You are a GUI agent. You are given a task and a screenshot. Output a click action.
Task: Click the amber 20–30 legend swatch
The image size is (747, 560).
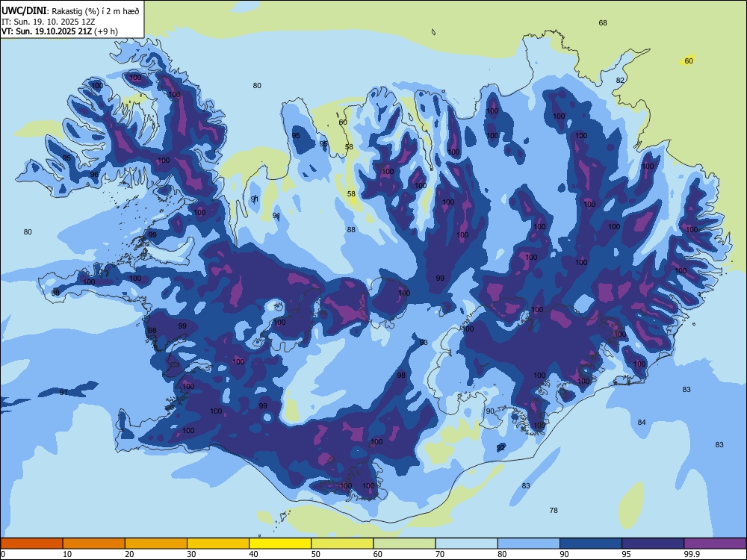[x=156, y=544]
